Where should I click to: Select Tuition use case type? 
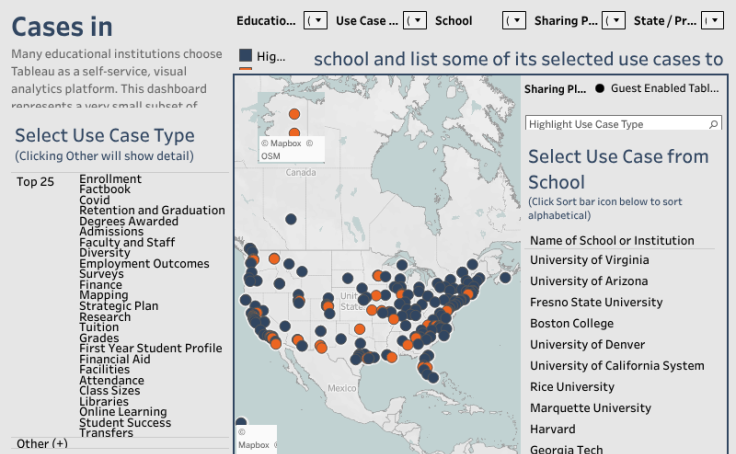click(x=99, y=327)
